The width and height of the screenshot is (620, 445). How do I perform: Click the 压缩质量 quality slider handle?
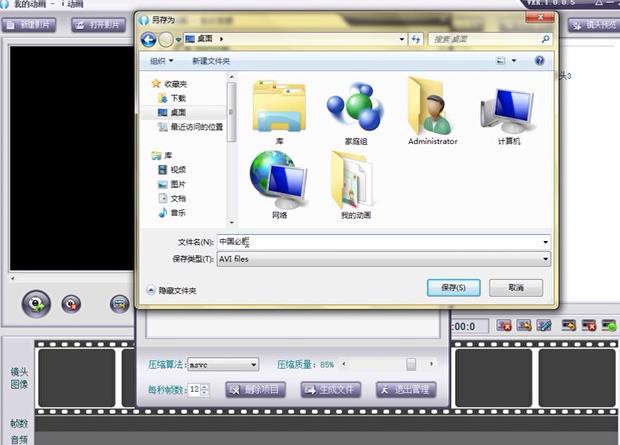(x=411, y=365)
